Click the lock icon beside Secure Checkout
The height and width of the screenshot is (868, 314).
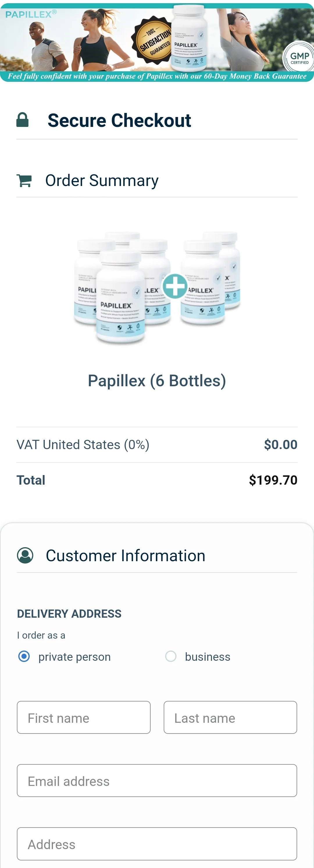pyautogui.click(x=23, y=120)
